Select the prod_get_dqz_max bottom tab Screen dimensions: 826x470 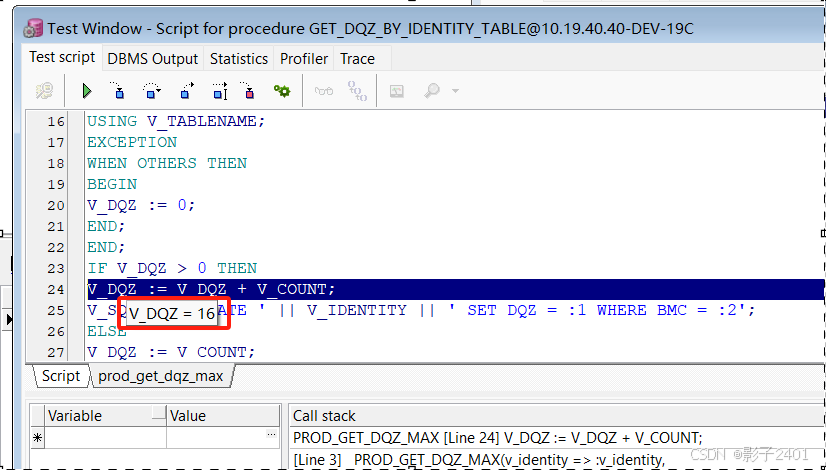[161, 376]
